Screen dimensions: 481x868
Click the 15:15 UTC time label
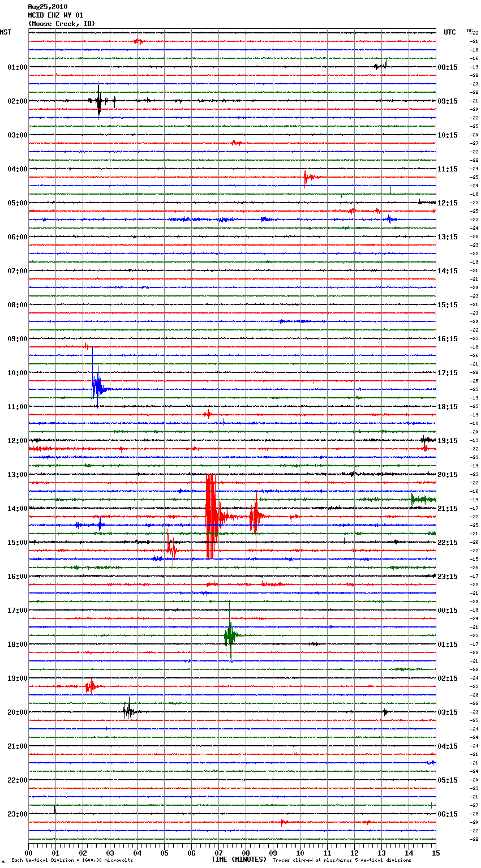tap(448, 305)
